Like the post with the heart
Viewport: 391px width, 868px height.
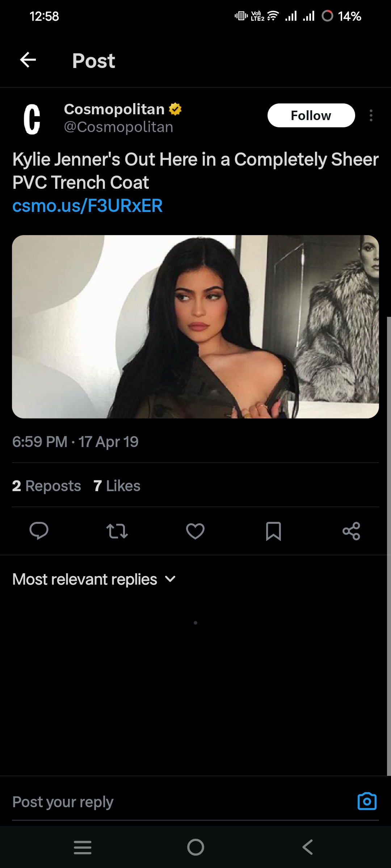(x=195, y=531)
